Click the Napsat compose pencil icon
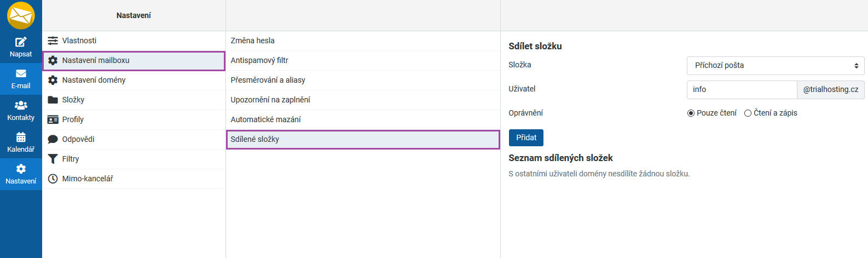This screenshot has width=868, height=258. 21,42
